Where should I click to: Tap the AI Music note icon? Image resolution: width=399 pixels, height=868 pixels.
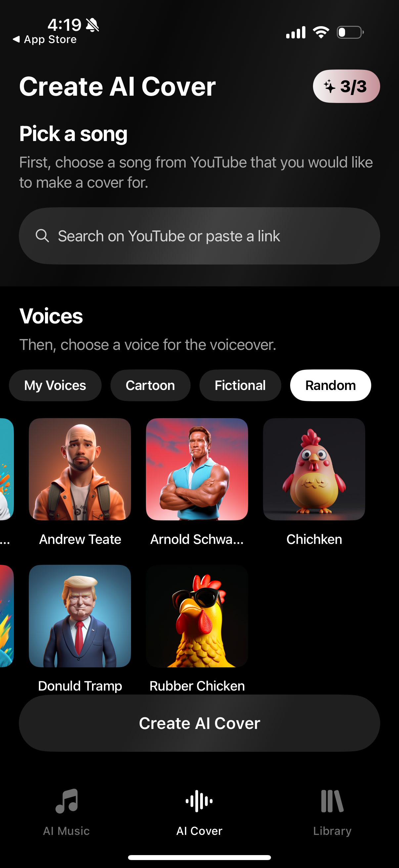[67, 801]
